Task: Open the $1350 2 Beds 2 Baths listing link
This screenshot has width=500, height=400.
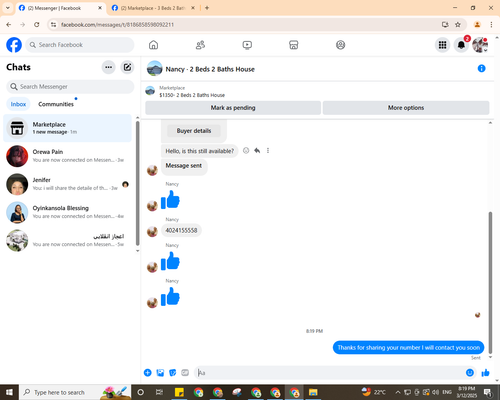Action: point(192,95)
